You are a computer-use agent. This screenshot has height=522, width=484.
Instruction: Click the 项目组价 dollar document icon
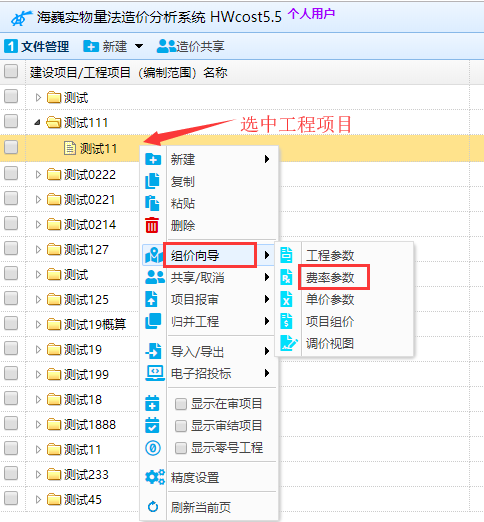pos(286,321)
